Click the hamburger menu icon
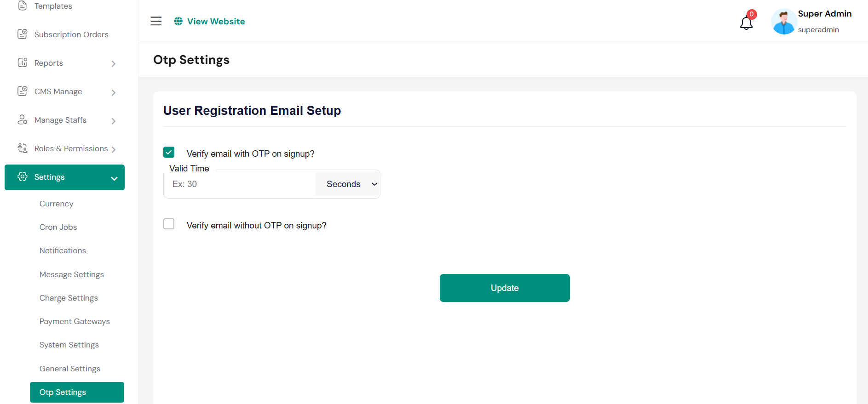868x404 pixels. click(156, 21)
